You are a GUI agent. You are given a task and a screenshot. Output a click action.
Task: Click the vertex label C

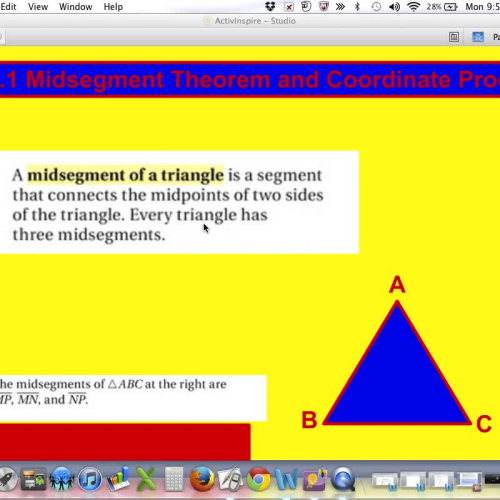pyautogui.click(x=484, y=423)
